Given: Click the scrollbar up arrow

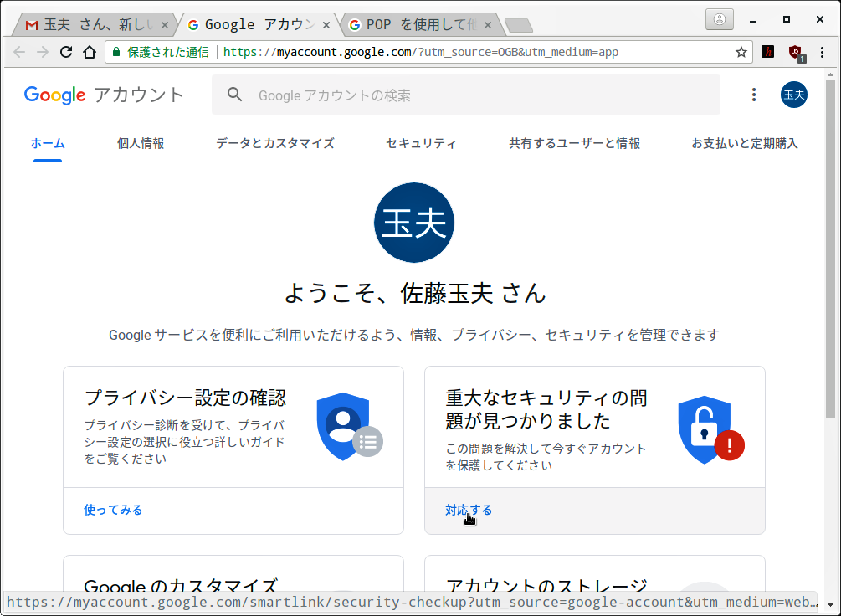Looking at the screenshot, I should (830, 74).
